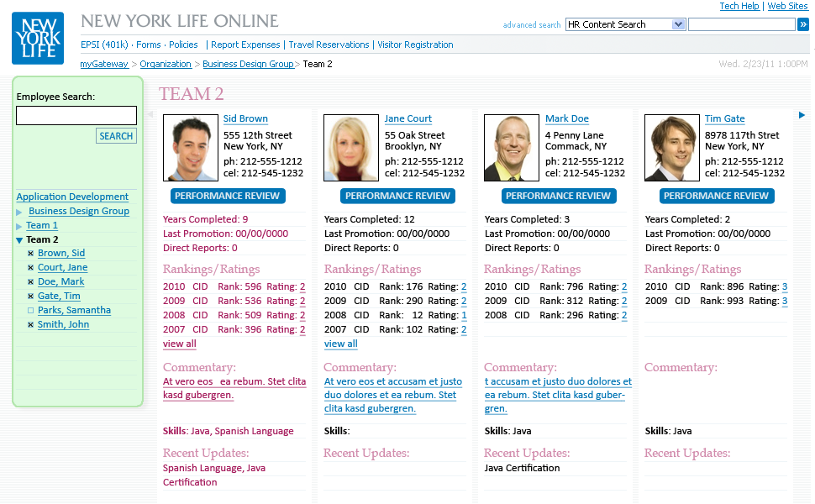Go to myGateway breadcrumb

click(x=104, y=64)
